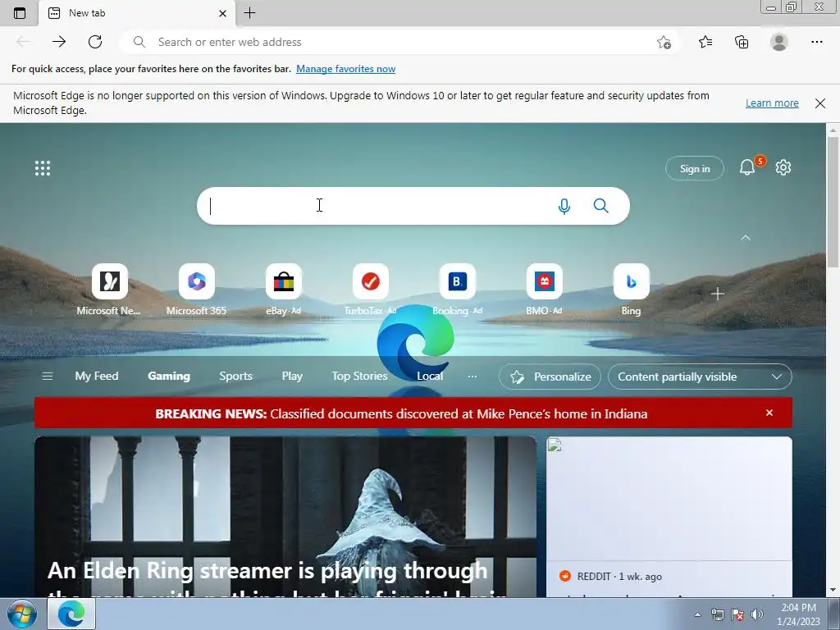
Task: Go back using the back arrow
Action: coord(23,42)
